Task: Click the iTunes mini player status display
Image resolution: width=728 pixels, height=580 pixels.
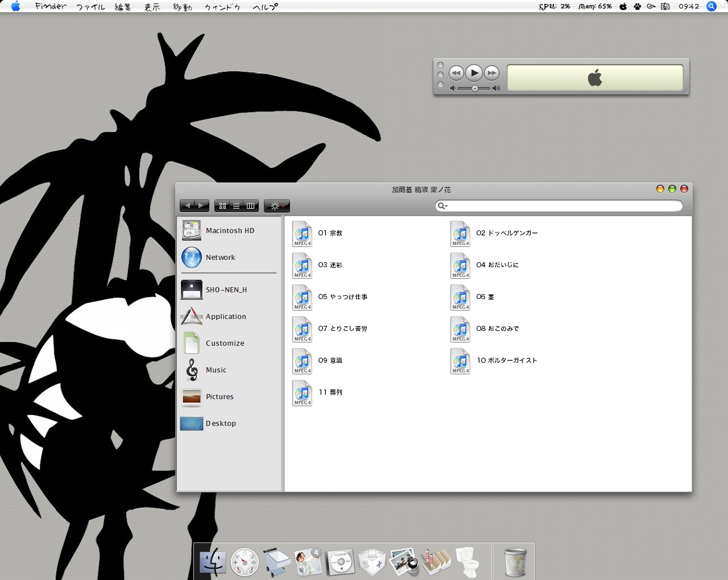Action: (595, 77)
